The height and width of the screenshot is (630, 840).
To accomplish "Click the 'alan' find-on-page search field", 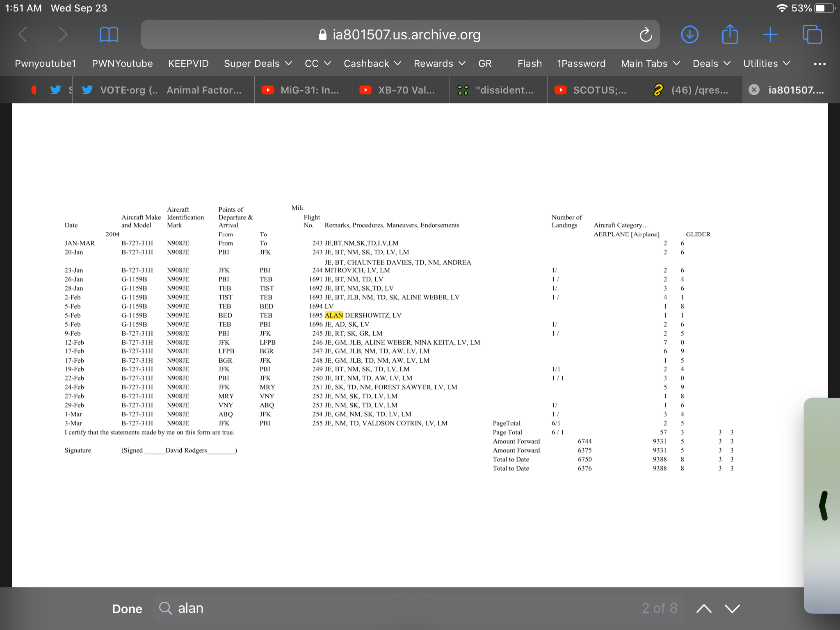I will click(418, 609).
